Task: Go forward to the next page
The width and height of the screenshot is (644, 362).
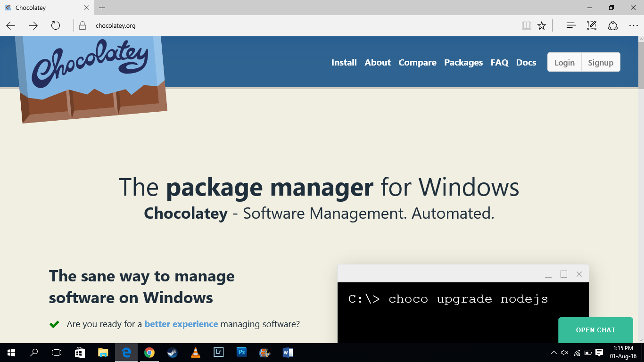Action: [x=33, y=25]
